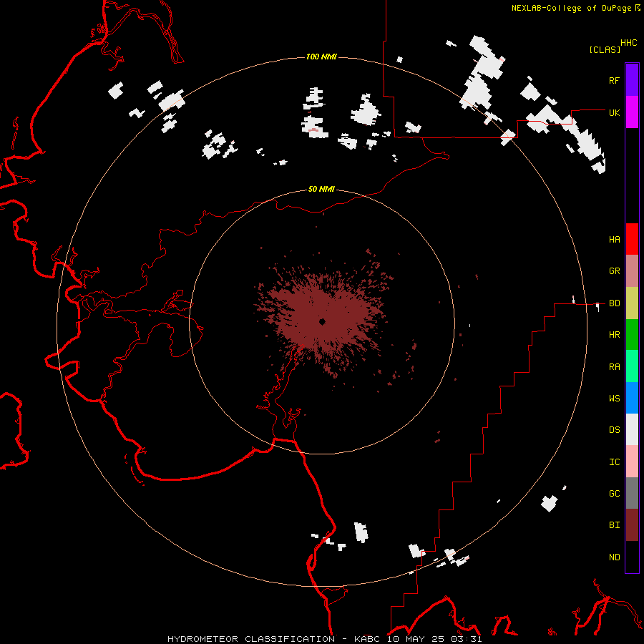Image resolution: width=644 pixels, height=644 pixels.
Task: Click the BI legend label
Action: (x=614, y=525)
